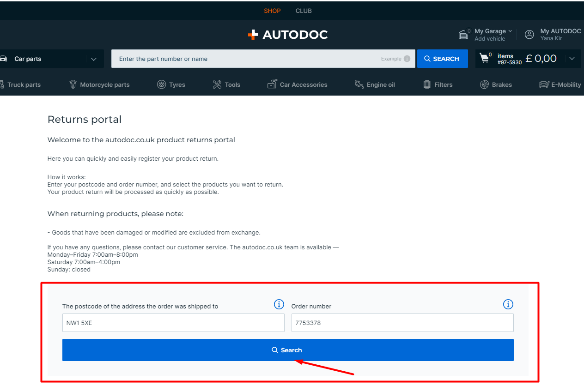The width and height of the screenshot is (584, 392).
Task: Expand the Car parts dropdown
Action: (94, 59)
